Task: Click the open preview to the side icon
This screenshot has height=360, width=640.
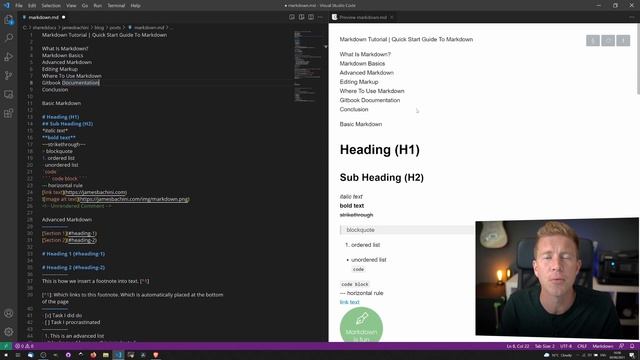Action: point(291,17)
